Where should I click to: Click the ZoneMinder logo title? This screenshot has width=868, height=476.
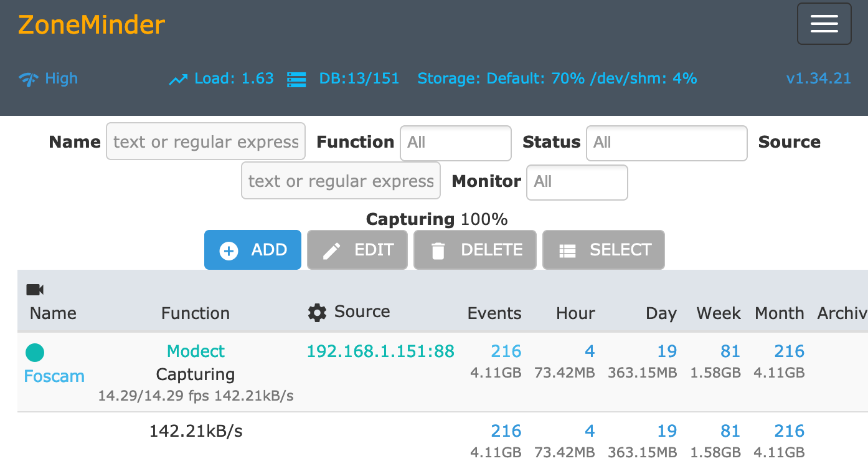[92, 25]
